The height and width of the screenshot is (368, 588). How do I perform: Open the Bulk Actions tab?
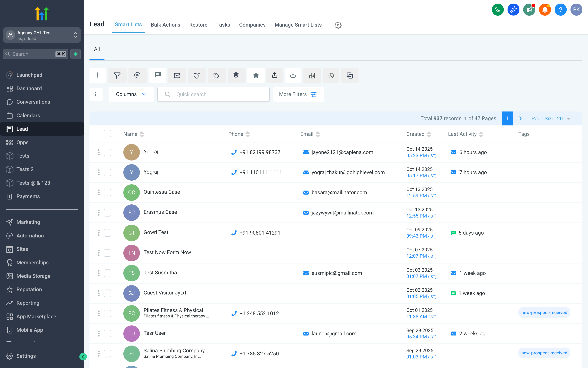pos(165,25)
